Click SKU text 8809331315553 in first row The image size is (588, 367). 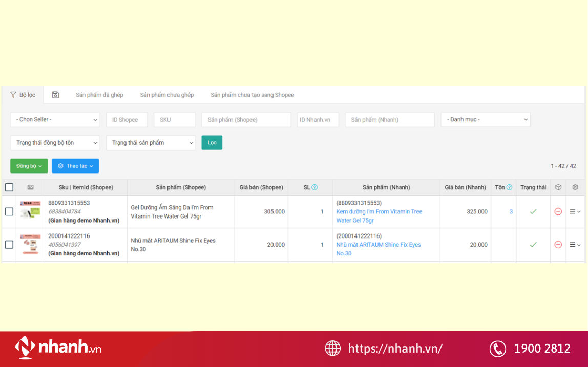69,203
